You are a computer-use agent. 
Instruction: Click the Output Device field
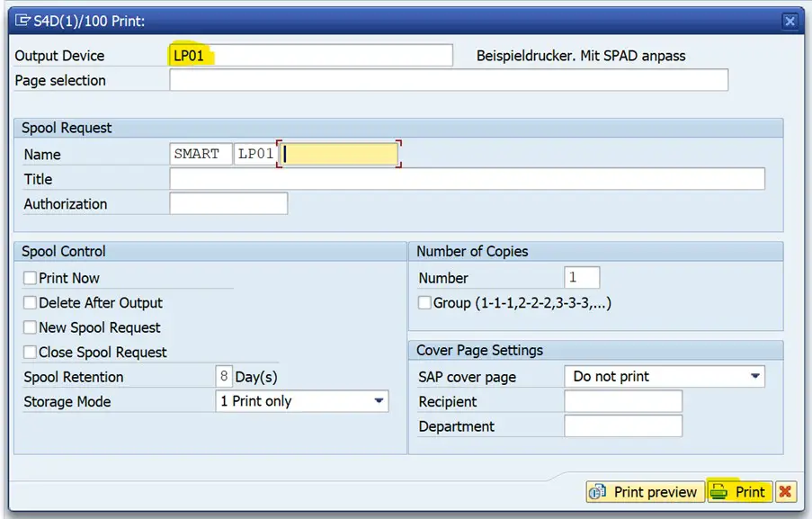[310, 56]
